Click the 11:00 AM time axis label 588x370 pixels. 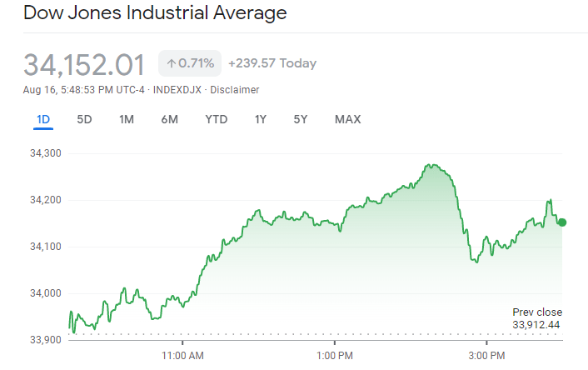[x=183, y=356]
